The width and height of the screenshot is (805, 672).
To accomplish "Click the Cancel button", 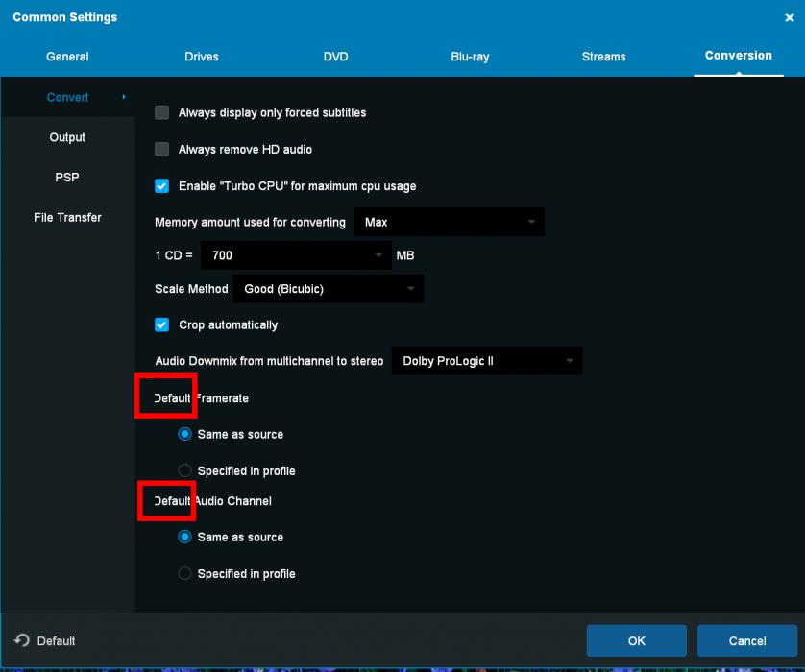I will click(746, 640).
